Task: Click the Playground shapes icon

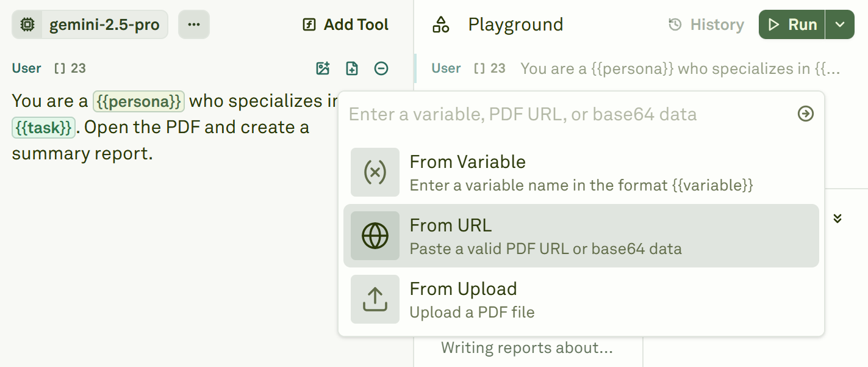Action: tap(440, 25)
